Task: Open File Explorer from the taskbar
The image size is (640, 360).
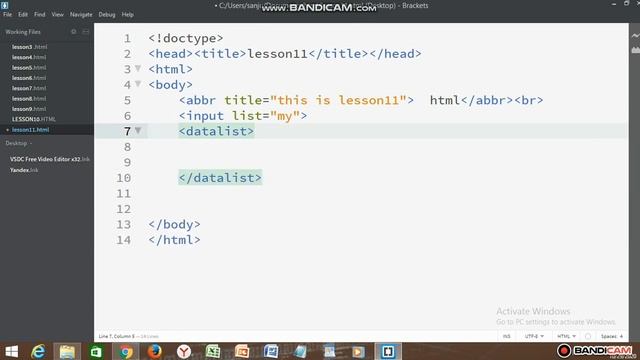Action: [x=67, y=351]
